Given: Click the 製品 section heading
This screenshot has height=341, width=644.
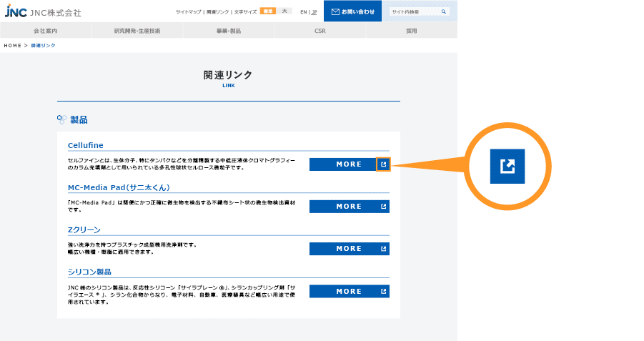Looking at the screenshot, I should coord(79,119).
